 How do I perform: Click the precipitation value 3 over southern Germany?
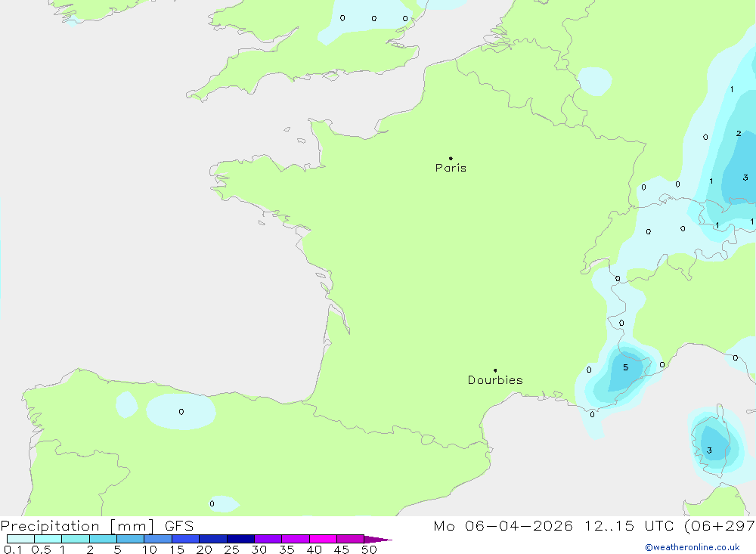point(745,178)
